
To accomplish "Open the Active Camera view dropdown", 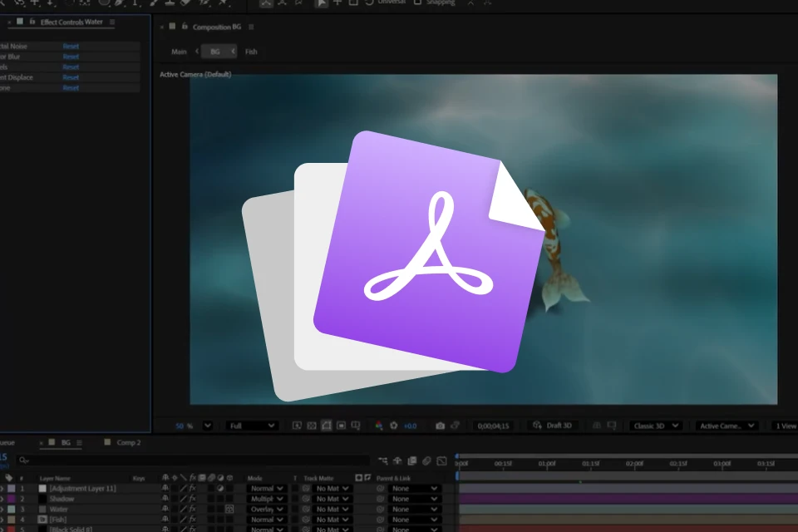I will pyautogui.click(x=727, y=426).
